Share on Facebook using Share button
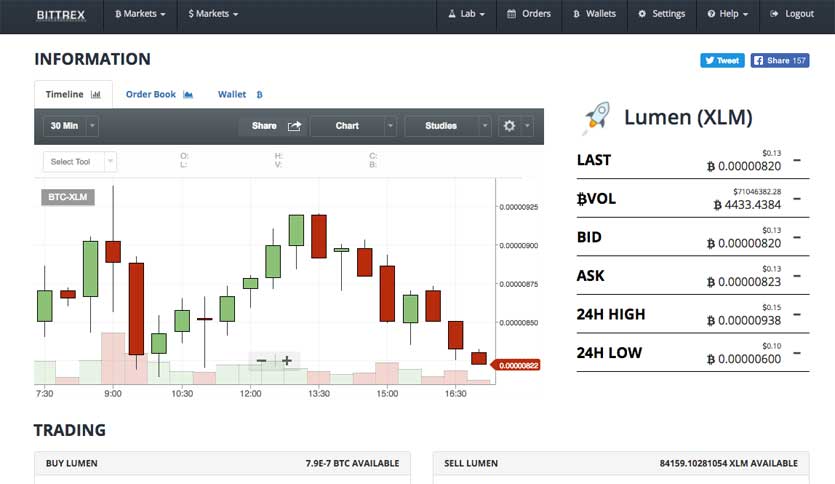This screenshot has width=835, height=484. (779, 60)
